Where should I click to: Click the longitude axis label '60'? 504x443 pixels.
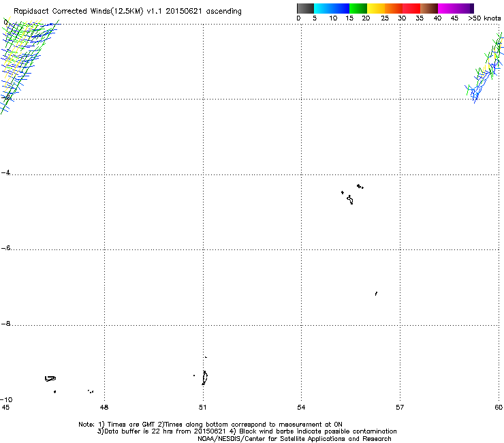(499, 408)
